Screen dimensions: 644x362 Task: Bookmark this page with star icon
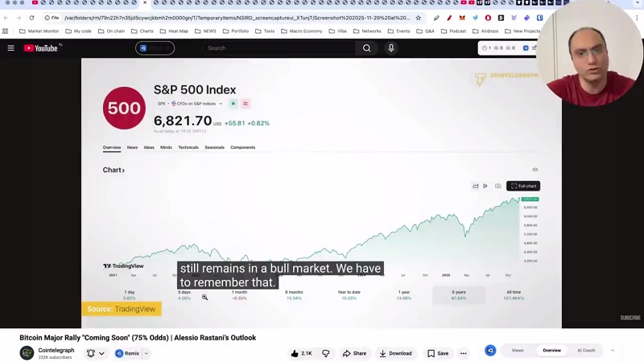(x=418, y=18)
